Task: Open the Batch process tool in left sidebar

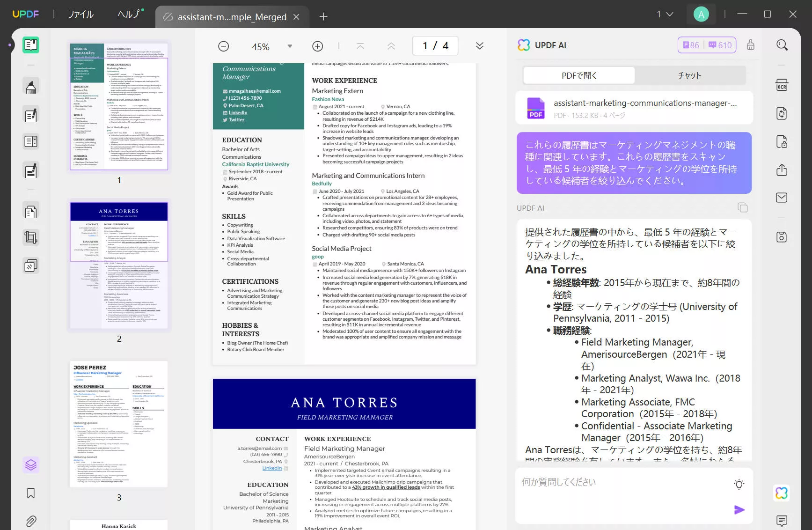Action: point(31,265)
